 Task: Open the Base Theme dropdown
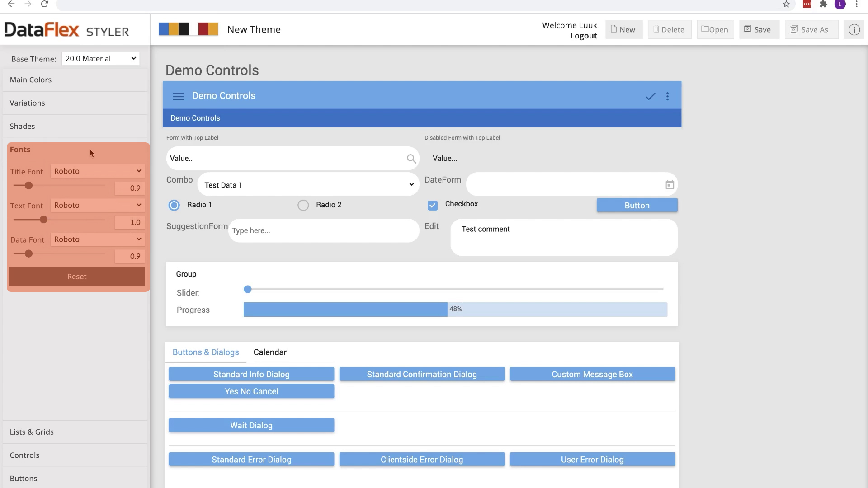click(100, 59)
